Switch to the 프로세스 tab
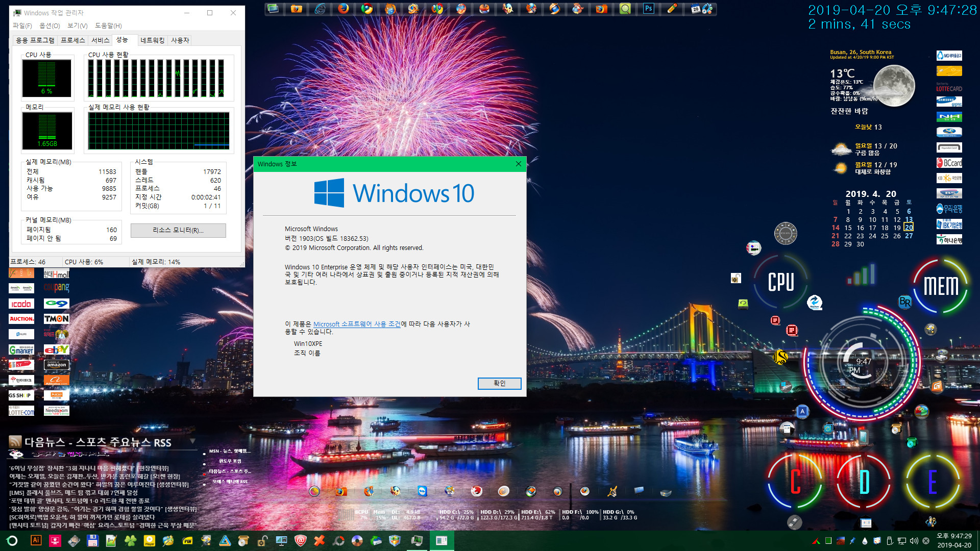This screenshot has height=551, width=980. click(x=72, y=40)
